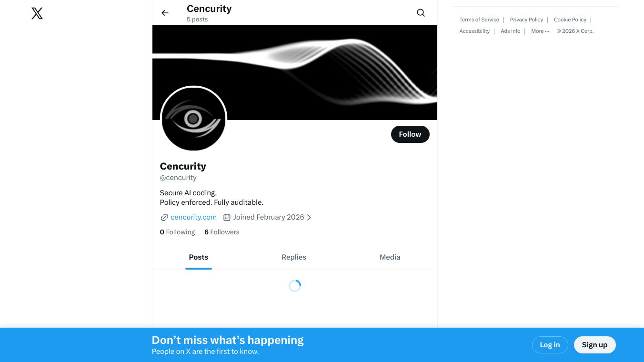Viewport: 644px width, 362px height.
Task: Expand the chevron after Joined February 2026
Action: point(309,217)
